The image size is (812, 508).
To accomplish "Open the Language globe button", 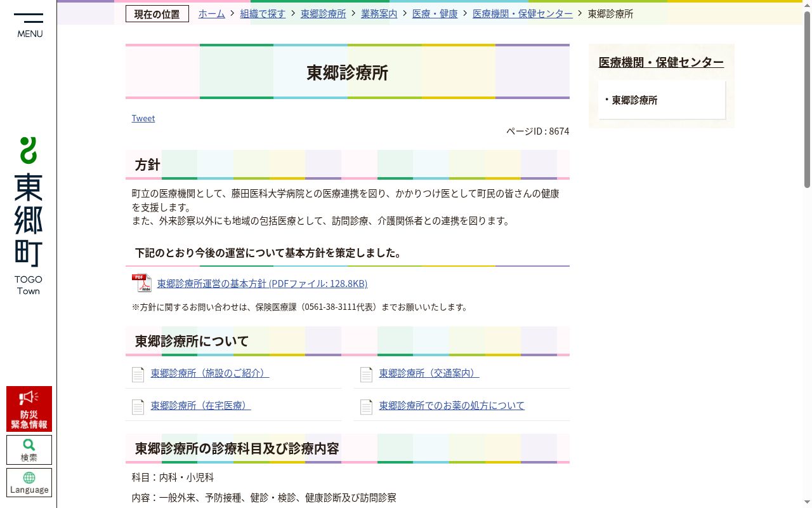I will point(29,483).
